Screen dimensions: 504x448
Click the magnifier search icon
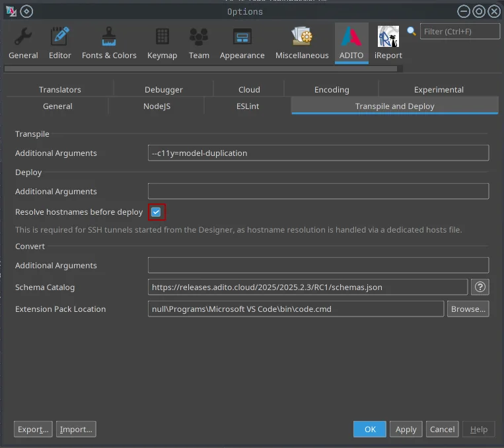pyautogui.click(x=412, y=31)
